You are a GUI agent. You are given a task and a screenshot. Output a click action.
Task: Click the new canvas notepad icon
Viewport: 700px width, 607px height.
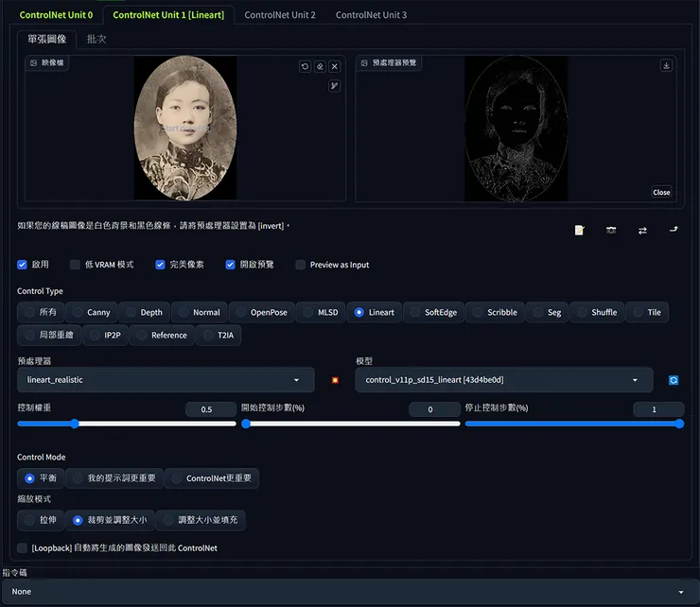pyautogui.click(x=580, y=230)
